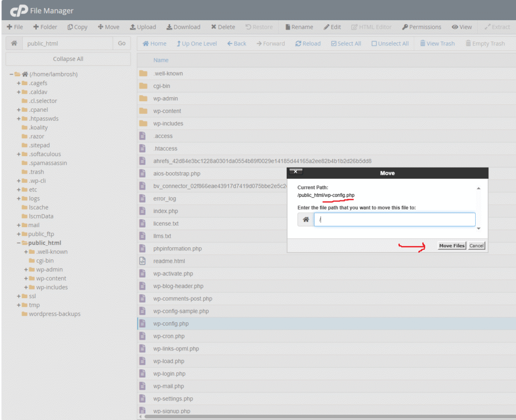Click Select All checkbox button

pos(334,44)
